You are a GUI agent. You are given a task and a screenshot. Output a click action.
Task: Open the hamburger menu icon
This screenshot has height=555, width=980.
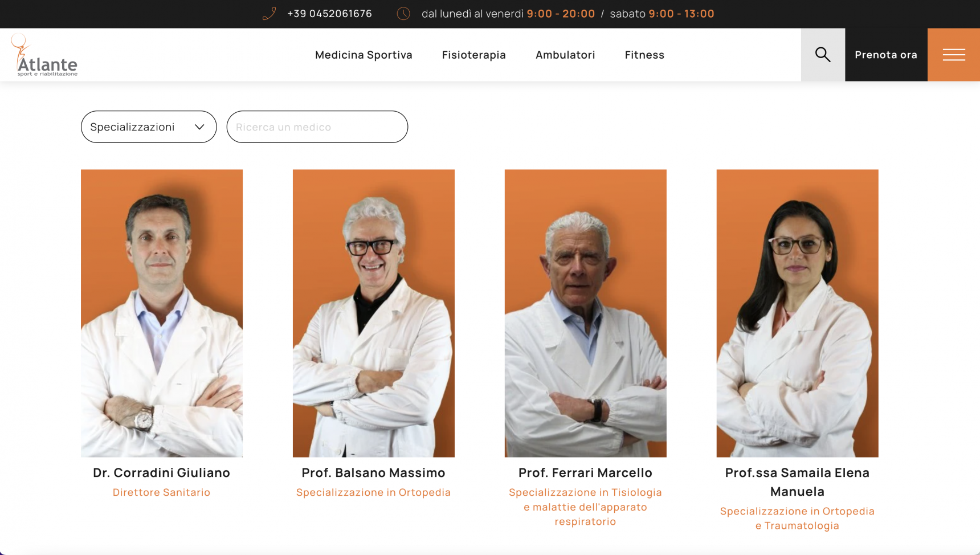coord(954,55)
